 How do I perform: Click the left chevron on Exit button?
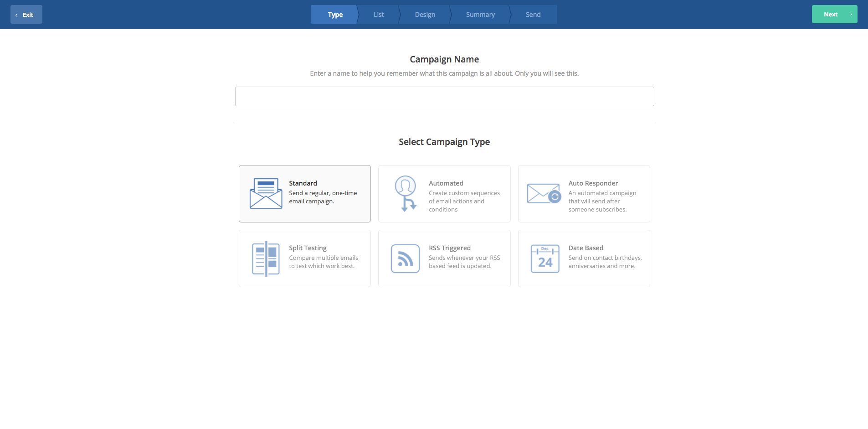(x=16, y=15)
